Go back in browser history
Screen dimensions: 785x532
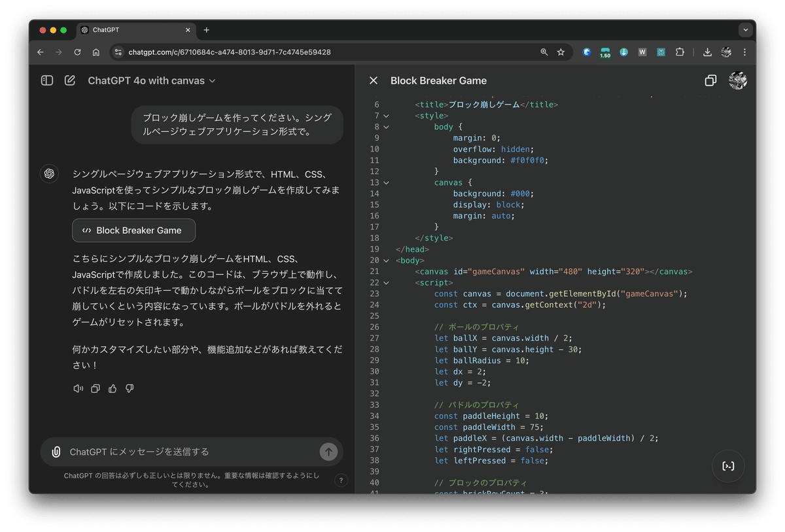41,52
